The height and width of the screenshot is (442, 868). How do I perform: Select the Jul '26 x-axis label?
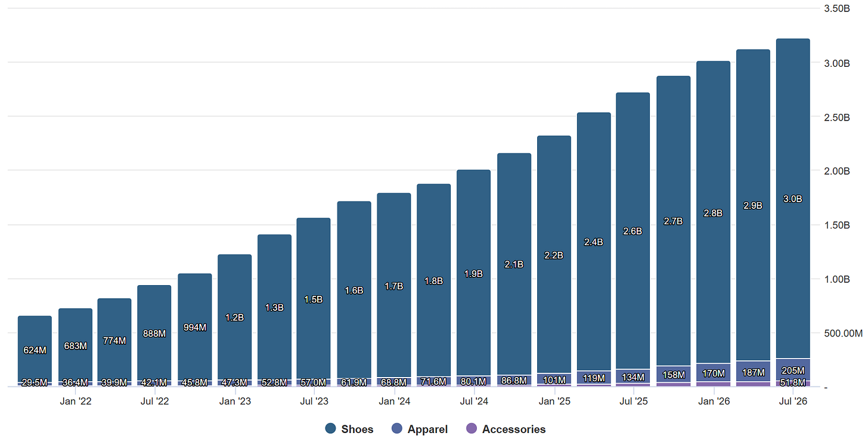tap(793, 401)
